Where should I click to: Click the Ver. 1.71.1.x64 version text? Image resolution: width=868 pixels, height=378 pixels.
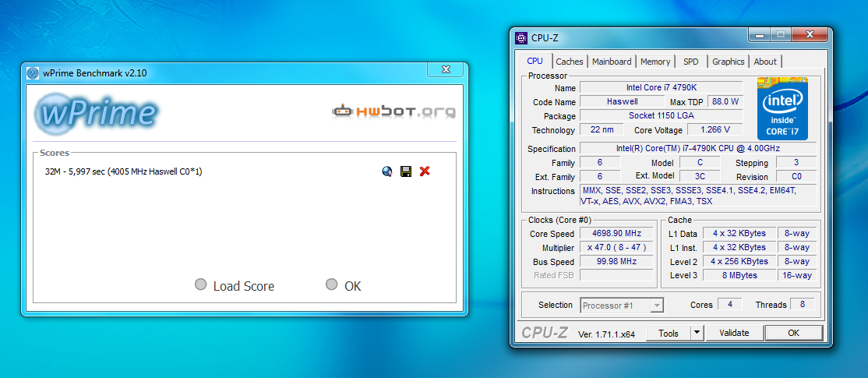coord(606,334)
